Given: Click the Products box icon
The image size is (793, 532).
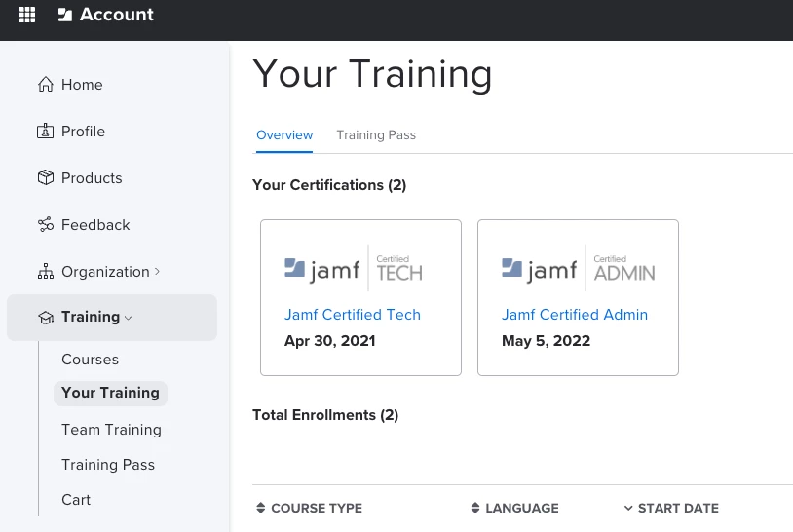Looking at the screenshot, I should 46,177.
